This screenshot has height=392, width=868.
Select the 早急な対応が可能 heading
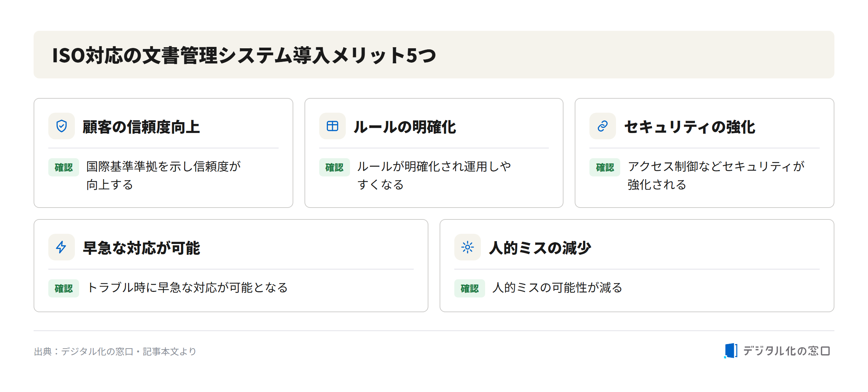pos(141,248)
